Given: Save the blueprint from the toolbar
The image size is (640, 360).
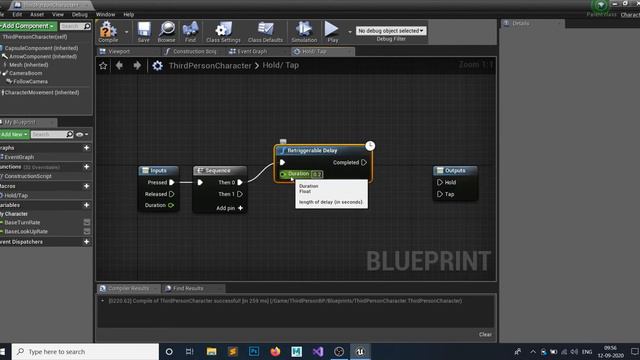Looking at the screenshot, I should click(144, 32).
